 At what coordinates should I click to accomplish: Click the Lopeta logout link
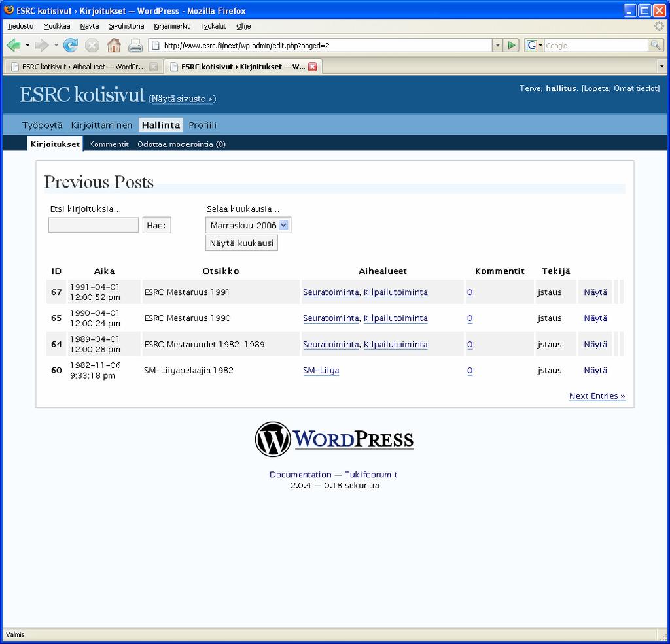click(597, 88)
